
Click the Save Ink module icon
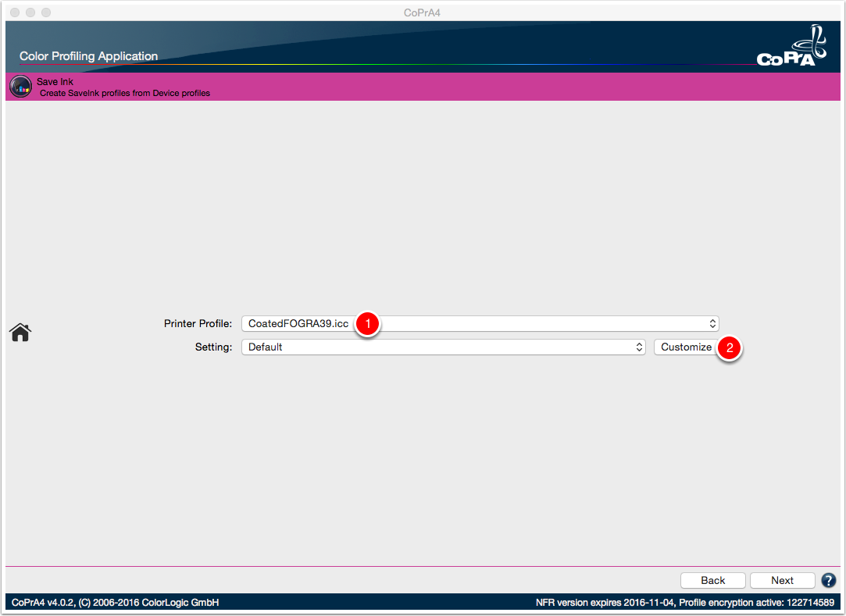(x=20, y=87)
